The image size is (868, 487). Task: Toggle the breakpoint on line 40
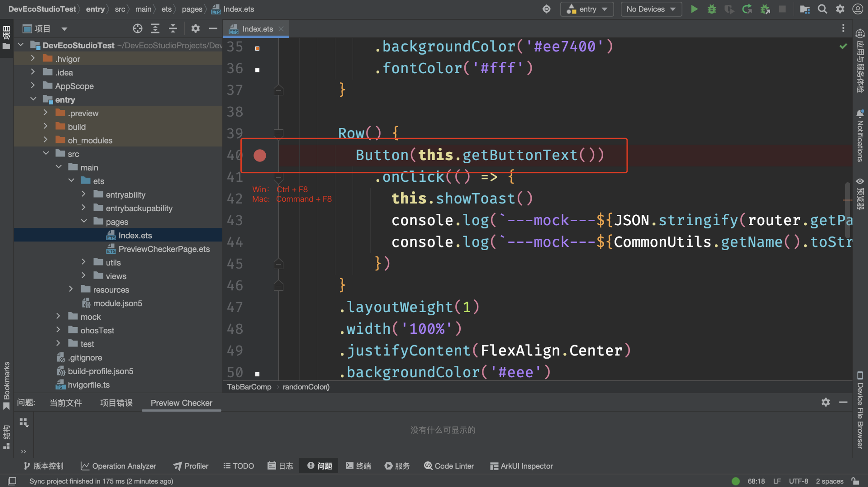pyautogui.click(x=260, y=155)
